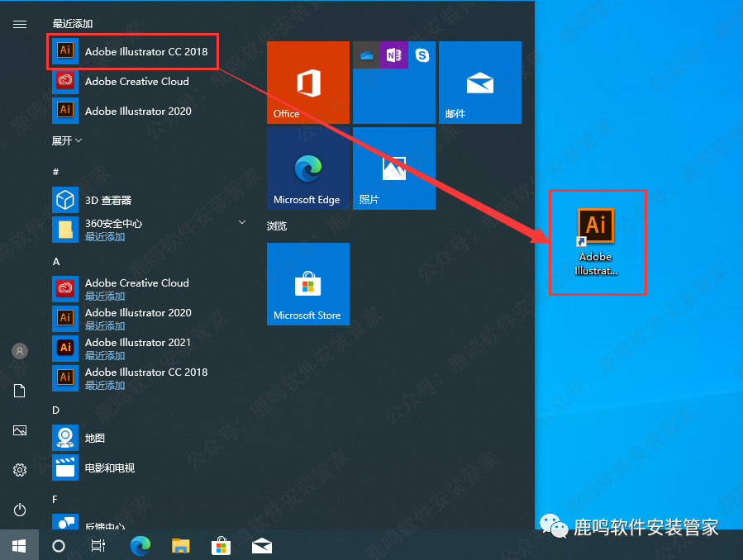Open the Microsoft Edge tile

click(x=307, y=168)
